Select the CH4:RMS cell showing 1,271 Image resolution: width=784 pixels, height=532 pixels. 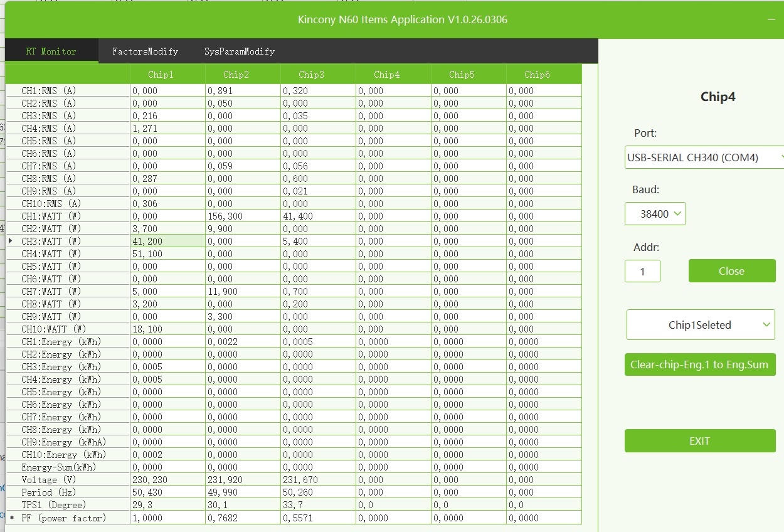(x=167, y=129)
